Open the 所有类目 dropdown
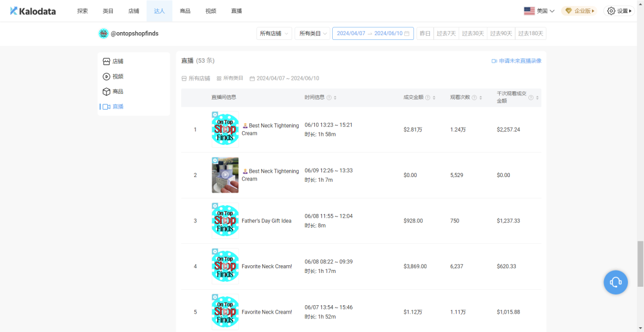The height and width of the screenshot is (332, 644). pos(312,33)
